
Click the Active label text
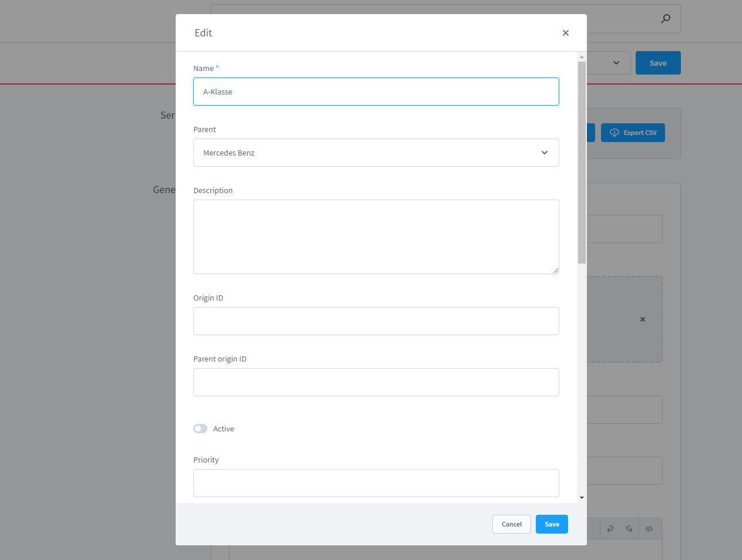pyautogui.click(x=223, y=429)
